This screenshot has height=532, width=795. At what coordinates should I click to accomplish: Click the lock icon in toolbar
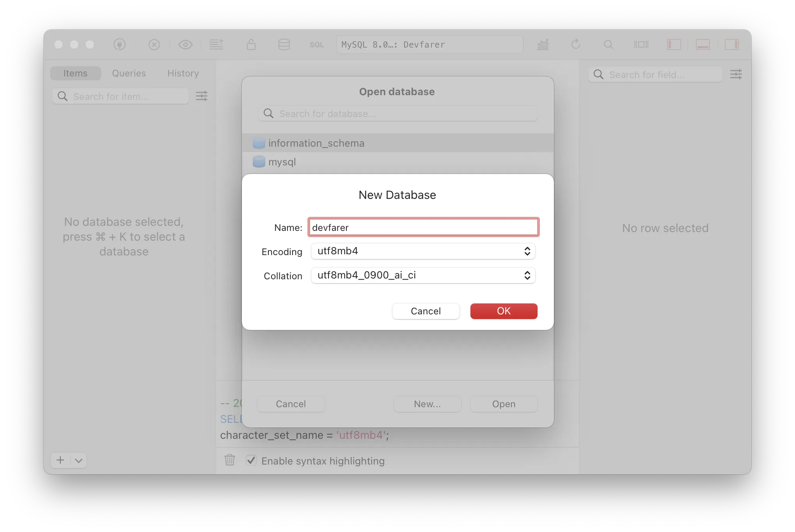click(x=251, y=44)
